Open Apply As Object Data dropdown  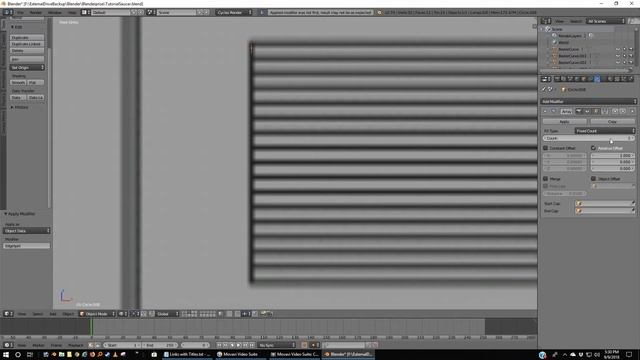tap(27, 231)
